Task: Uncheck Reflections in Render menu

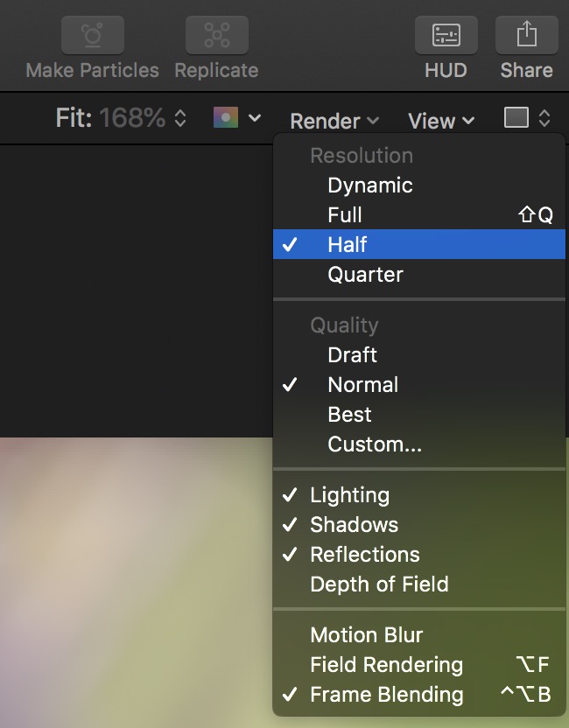Action: click(364, 555)
